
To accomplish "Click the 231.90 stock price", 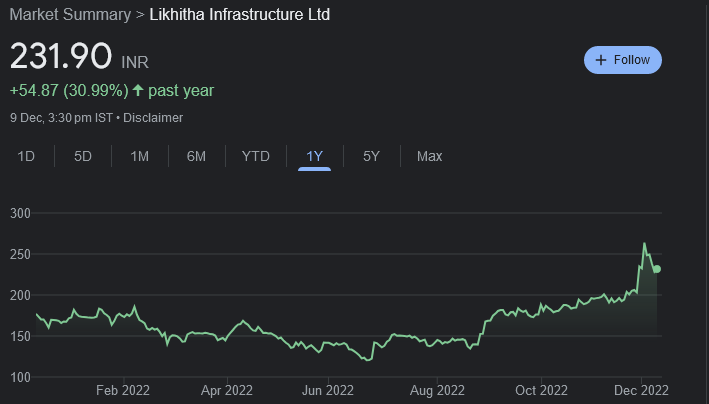I will click(61, 59).
